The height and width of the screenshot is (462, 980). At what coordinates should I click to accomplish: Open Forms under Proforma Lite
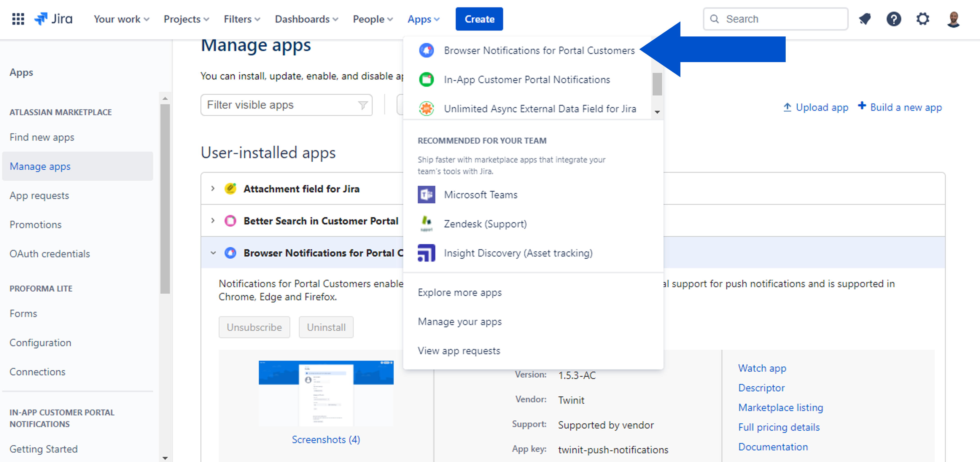click(x=78, y=313)
